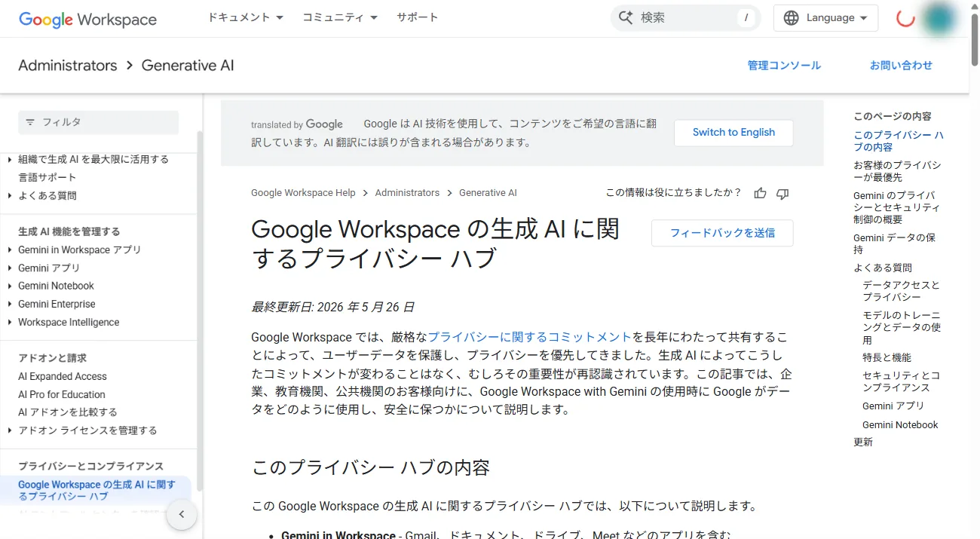
Task: Open Google Workspace Help breadcrumb link
Action: coord(303,193)
